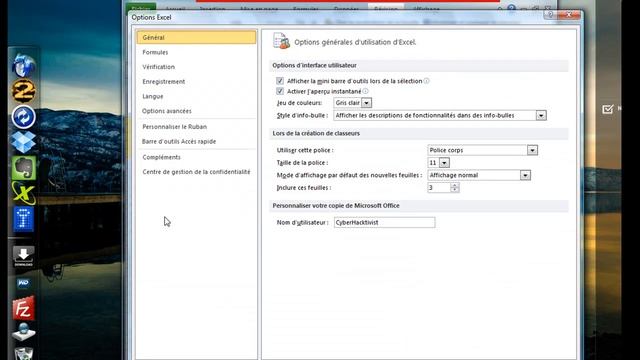This screenshot has width=640, height=360.
Task: Open the WD drive icon in dock
Action: [23, 282]
